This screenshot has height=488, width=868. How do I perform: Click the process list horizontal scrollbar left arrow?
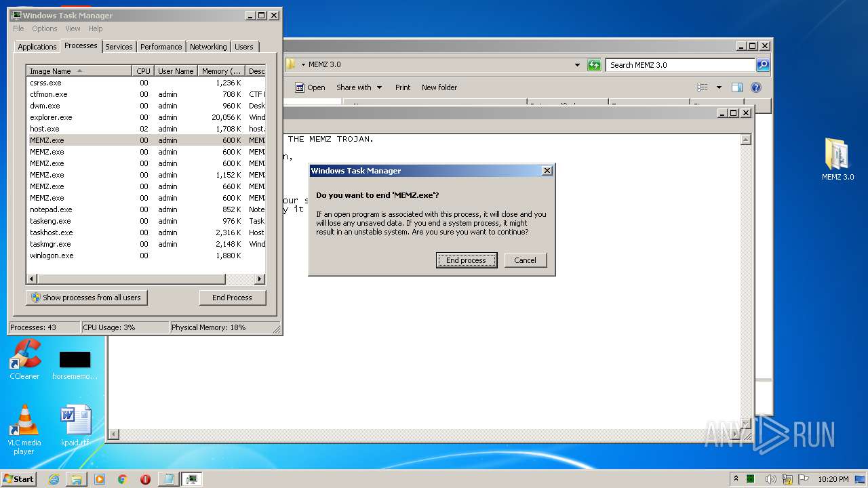point(31,279)
